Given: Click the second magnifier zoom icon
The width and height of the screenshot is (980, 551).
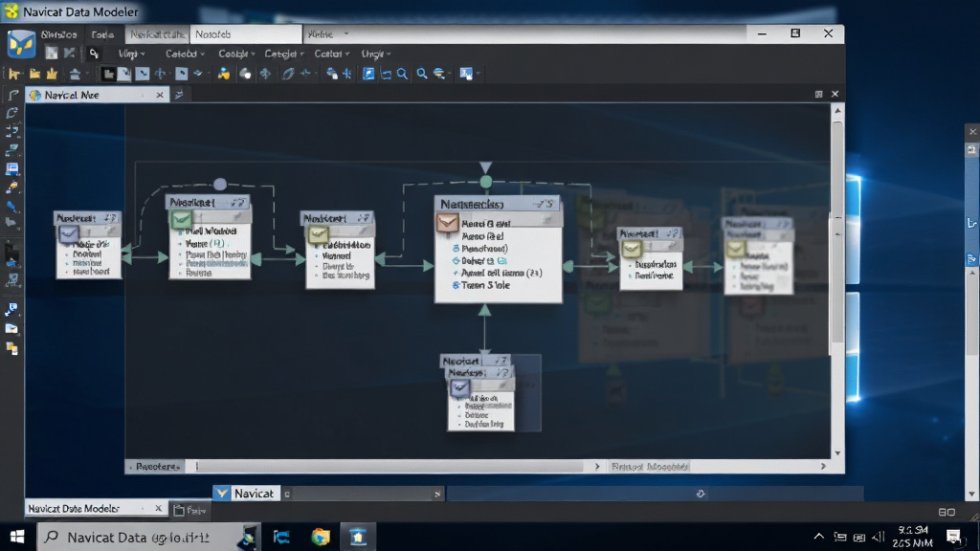Looking at the screenshot, I should (422, 74).
